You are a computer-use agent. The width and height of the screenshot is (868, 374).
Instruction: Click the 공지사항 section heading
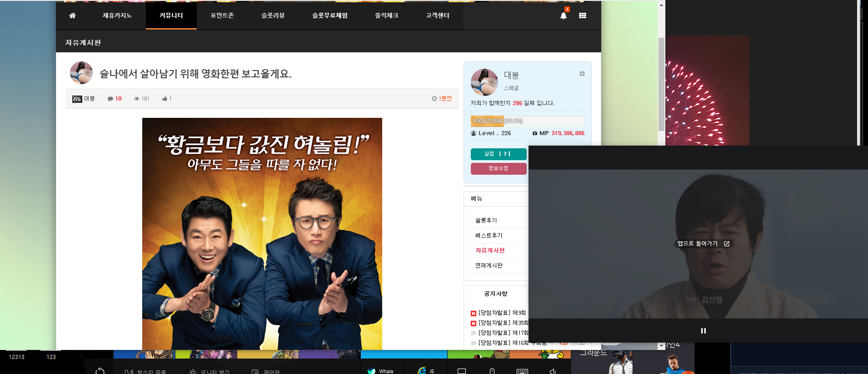pos(496,294)
